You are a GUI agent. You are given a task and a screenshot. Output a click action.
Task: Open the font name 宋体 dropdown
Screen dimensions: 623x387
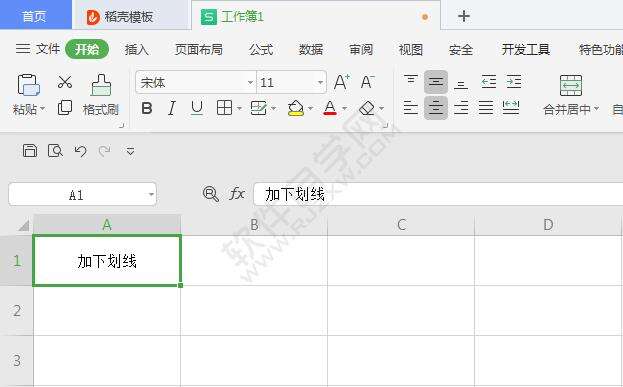point(250,83)
